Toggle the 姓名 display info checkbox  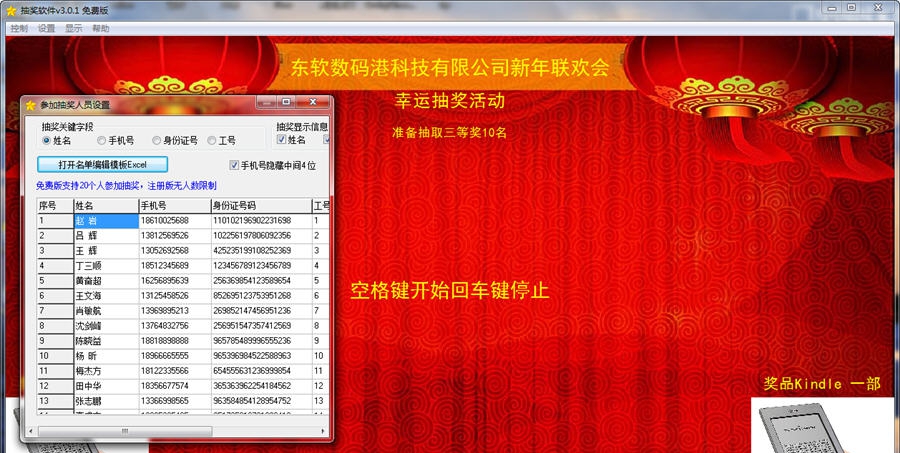point(281,140)
